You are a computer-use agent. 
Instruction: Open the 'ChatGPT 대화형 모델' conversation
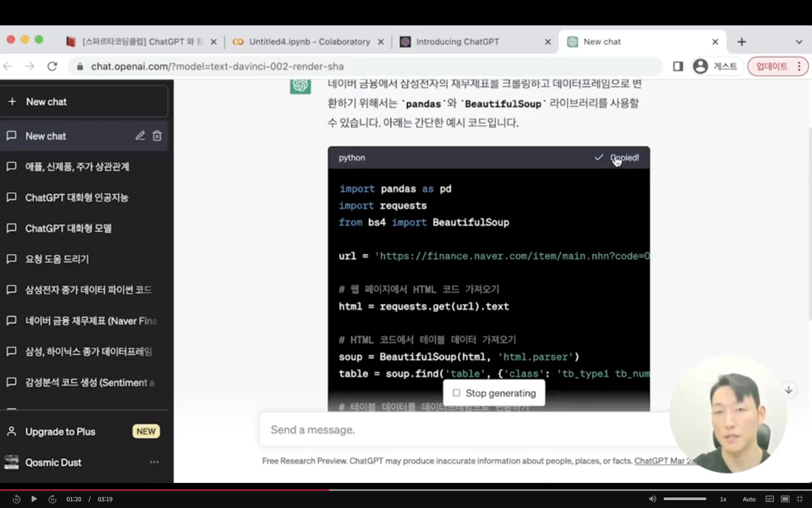[x=84, y=229]
